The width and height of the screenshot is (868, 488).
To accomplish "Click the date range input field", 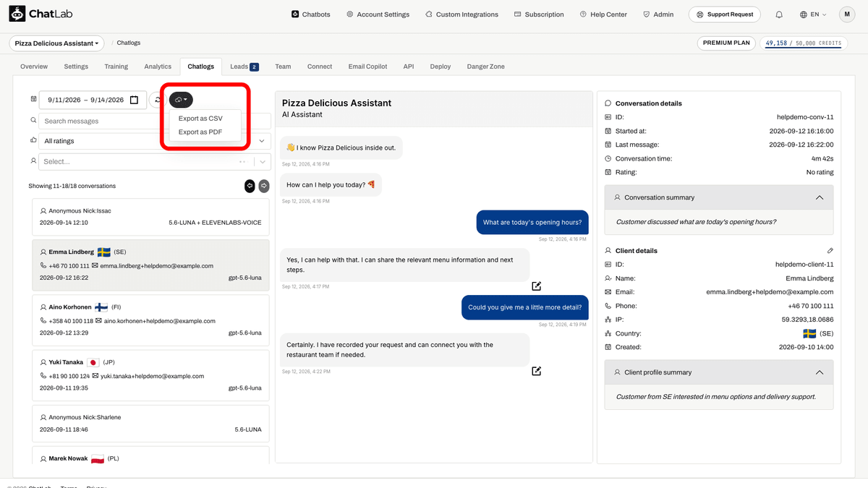I will [93, 100].
